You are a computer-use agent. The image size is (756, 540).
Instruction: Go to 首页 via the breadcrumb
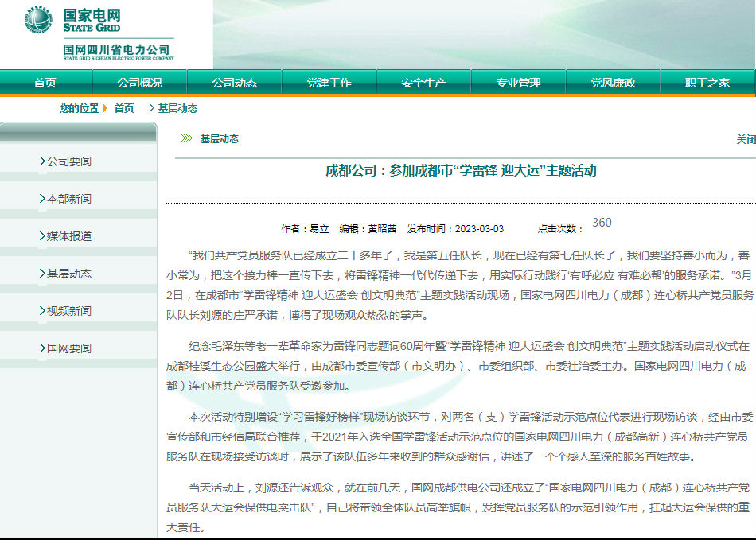(124, 108)
